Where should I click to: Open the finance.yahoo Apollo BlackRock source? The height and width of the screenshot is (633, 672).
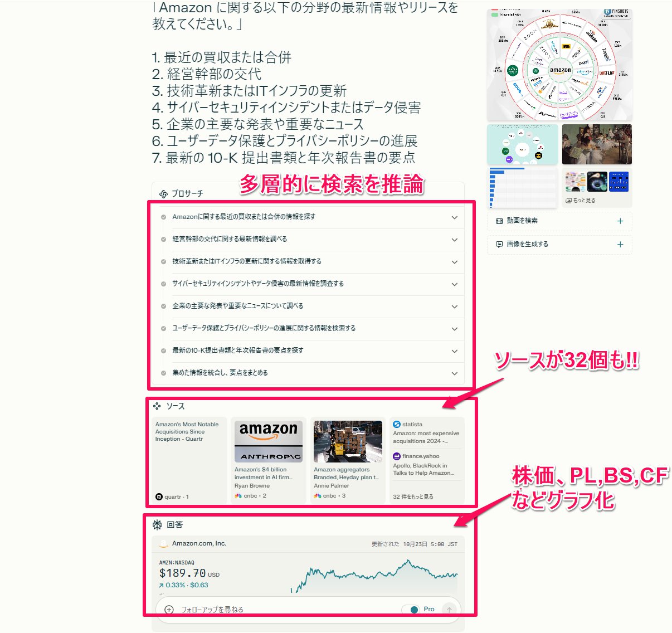tap(426, 464)
